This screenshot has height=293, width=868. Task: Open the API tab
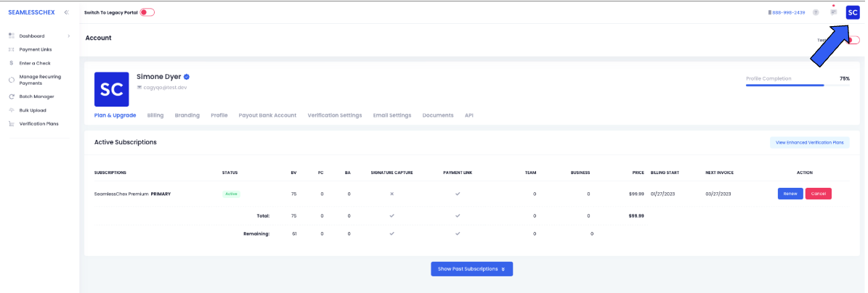pos(469,115)
